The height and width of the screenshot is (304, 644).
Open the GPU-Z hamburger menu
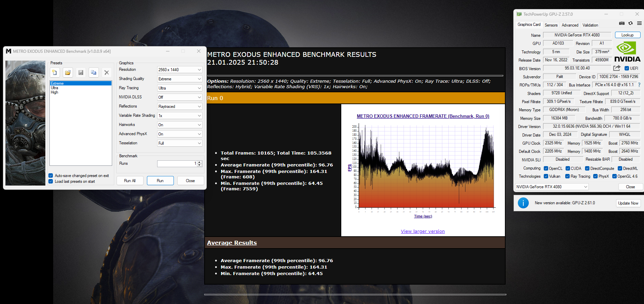tap(639, 23)
